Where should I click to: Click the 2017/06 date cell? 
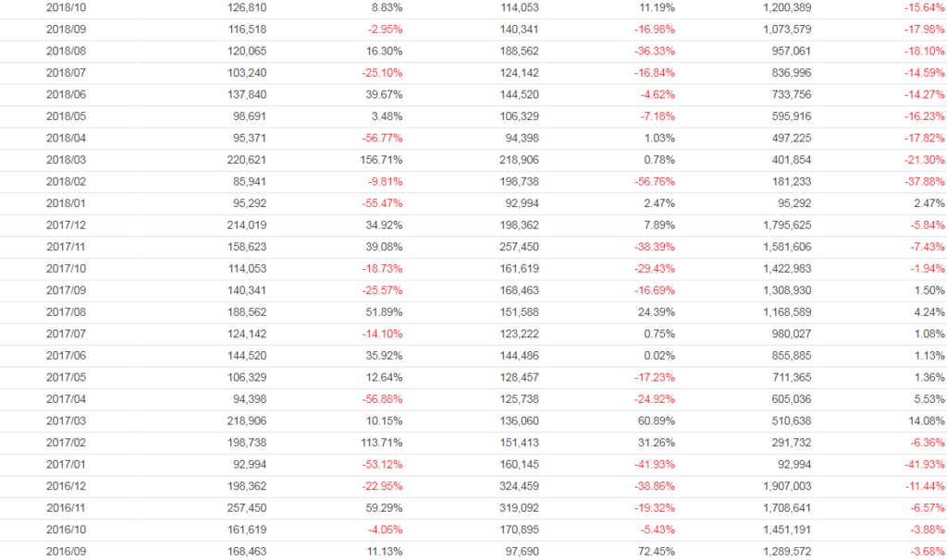click(65, 357)
